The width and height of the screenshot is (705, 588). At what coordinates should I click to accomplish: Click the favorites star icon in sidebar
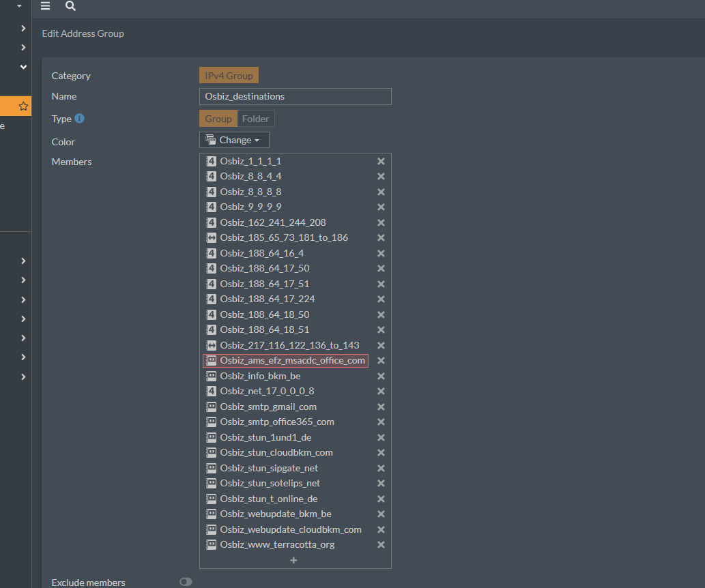(x=23, y=106)
